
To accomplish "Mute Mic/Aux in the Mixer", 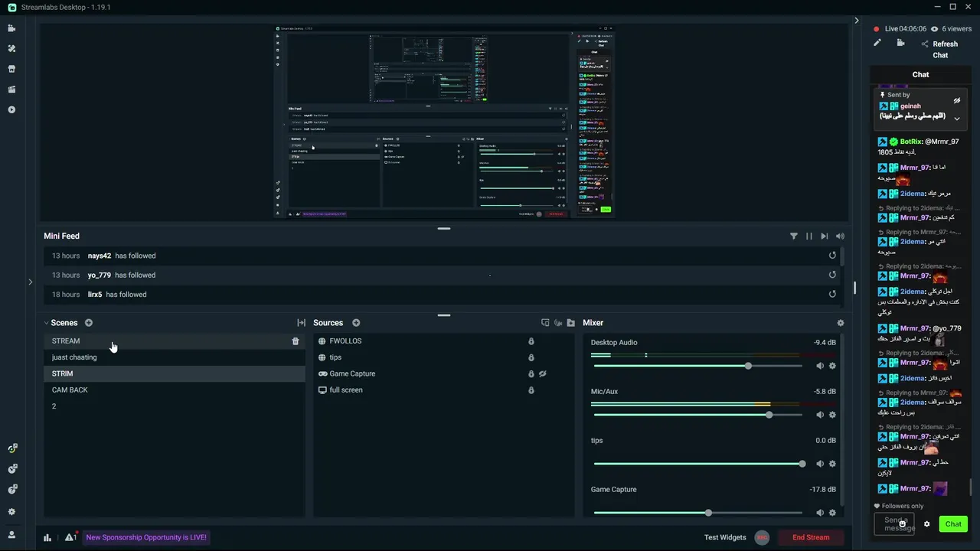I will point(820,415).
